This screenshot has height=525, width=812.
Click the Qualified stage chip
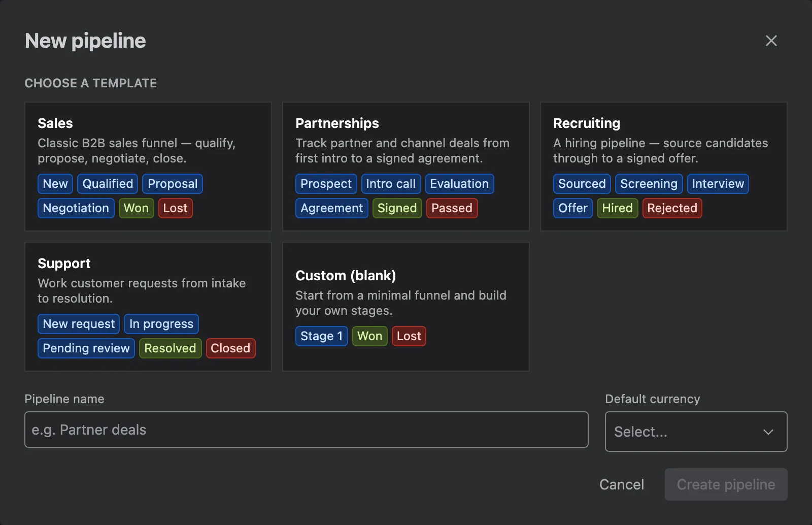click(x=108, y=184)
